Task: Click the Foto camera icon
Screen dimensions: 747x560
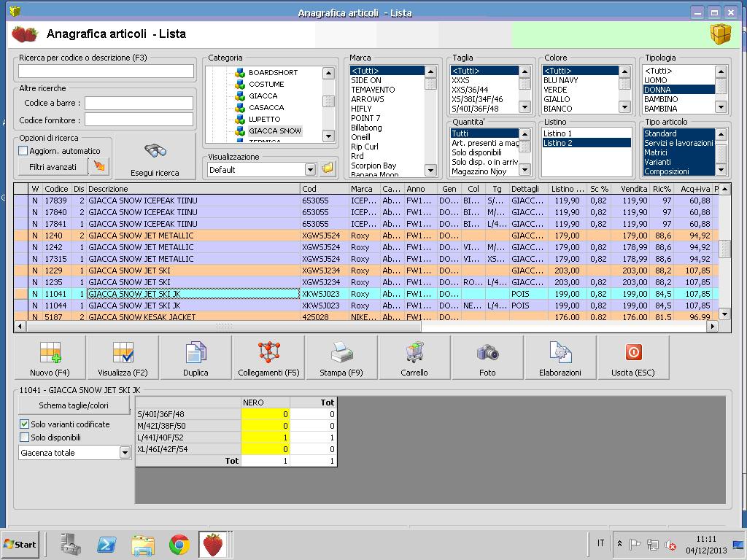Action: point(487,354)
